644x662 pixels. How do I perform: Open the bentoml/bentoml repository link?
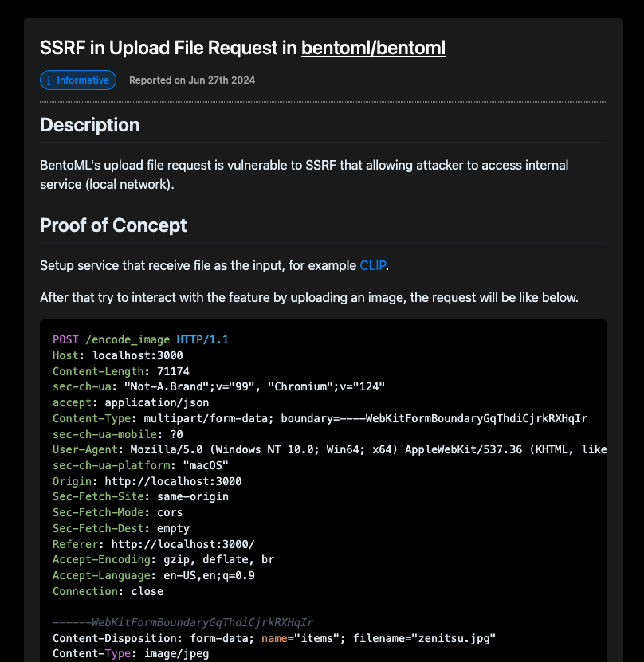pos(373,48)
